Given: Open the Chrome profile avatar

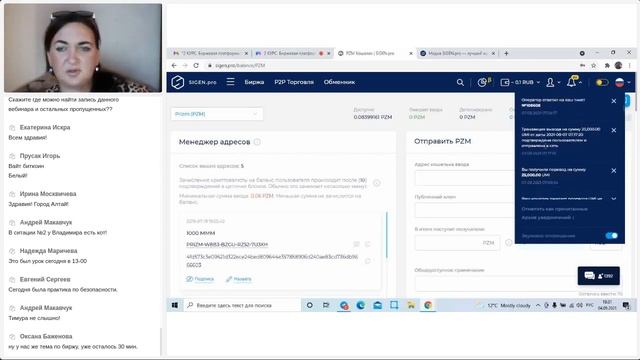Looking at the screenshot, I should (x=618, y=65).
